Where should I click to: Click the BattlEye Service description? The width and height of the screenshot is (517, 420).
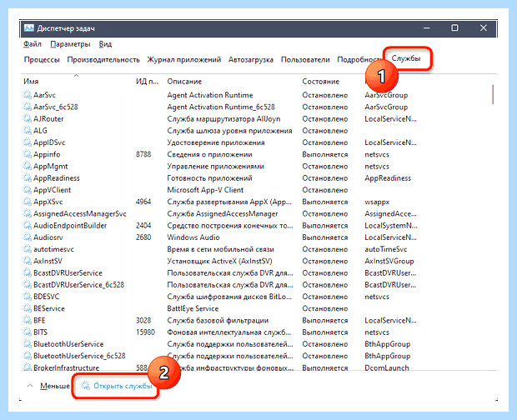193,308
